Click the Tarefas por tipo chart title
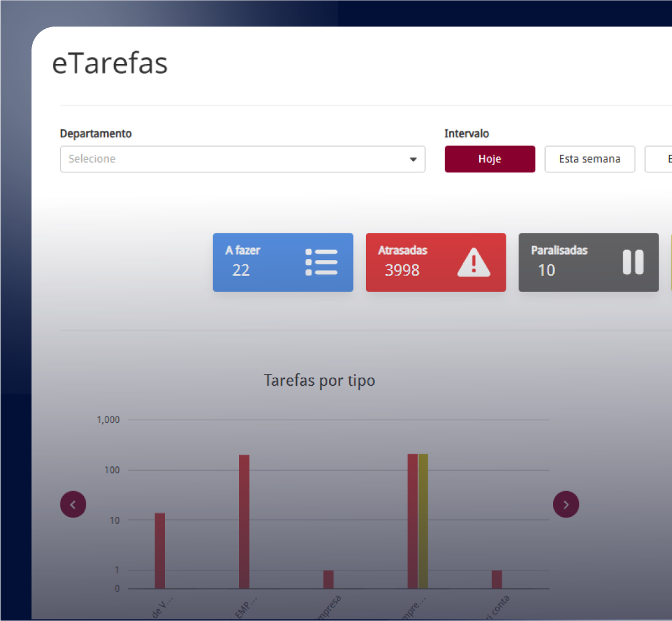This screenshot has width=672, height=621. [319, 381]
